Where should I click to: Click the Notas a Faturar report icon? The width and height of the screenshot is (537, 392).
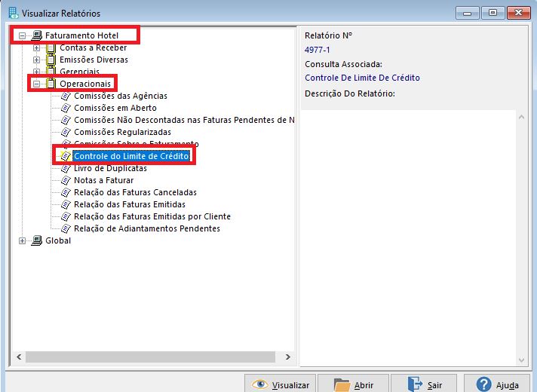pyautogui.click(x=66, y=180)
